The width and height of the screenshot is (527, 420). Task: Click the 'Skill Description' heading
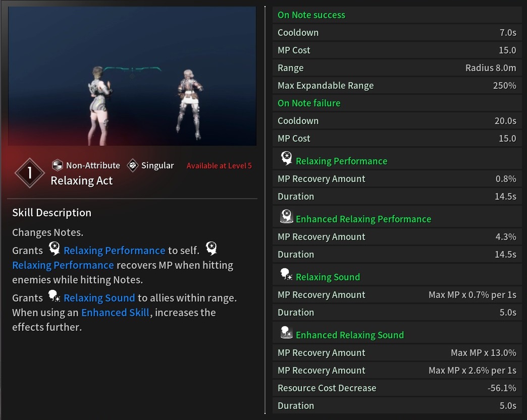[x=52, y=213]
